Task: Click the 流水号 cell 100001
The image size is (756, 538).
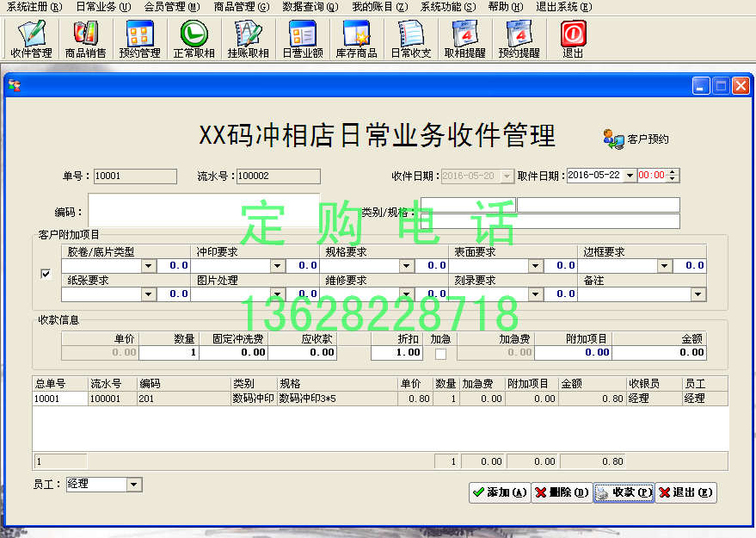Action: (x=113, y=399)
